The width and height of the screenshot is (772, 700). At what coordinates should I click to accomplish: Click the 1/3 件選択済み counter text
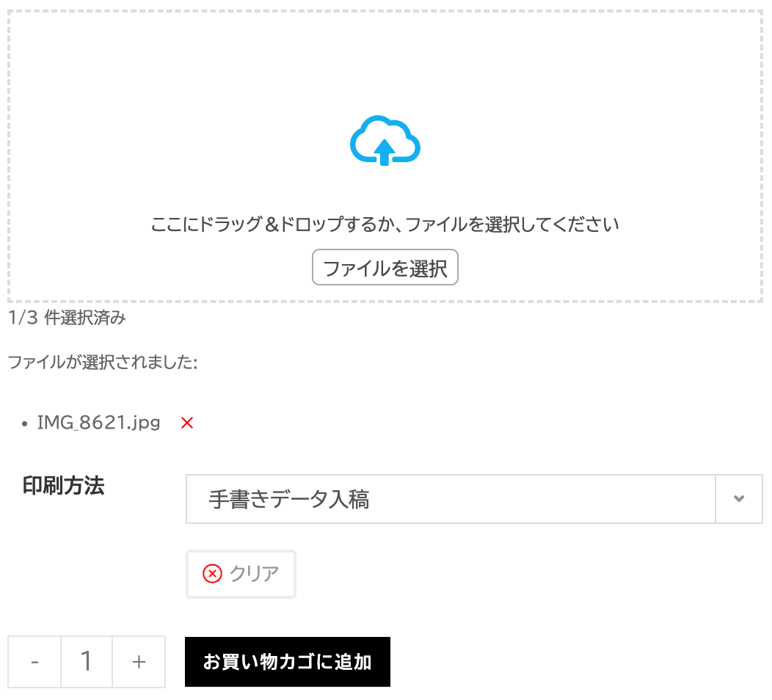pos(67,318)
